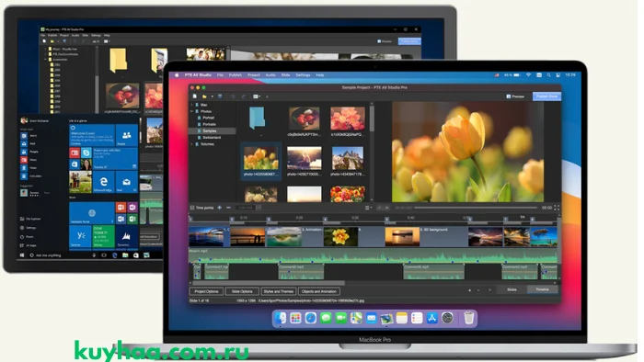Viewport: 644px width, 362px height.
Task: Click Objects and Animation button
Action: click(x=319, y=291)
